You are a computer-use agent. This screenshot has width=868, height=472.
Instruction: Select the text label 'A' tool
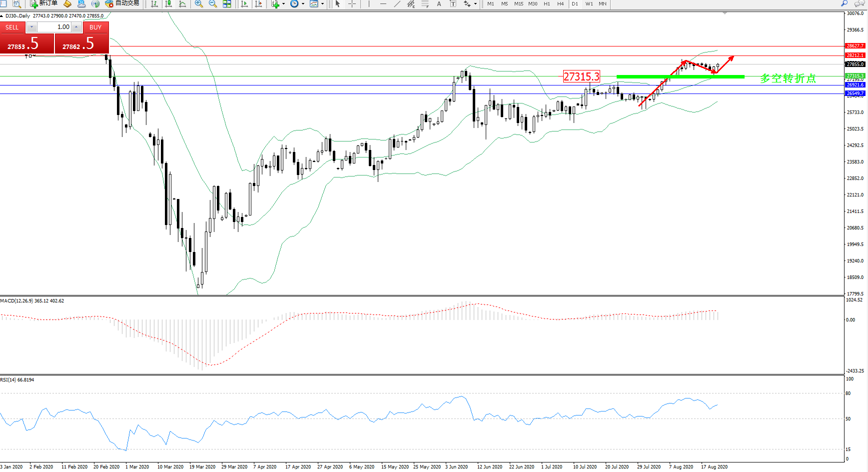pos(439,4)
